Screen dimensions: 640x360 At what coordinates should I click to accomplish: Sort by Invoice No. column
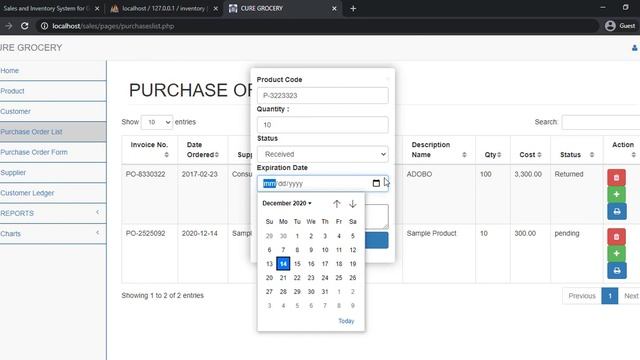[166, 155]
